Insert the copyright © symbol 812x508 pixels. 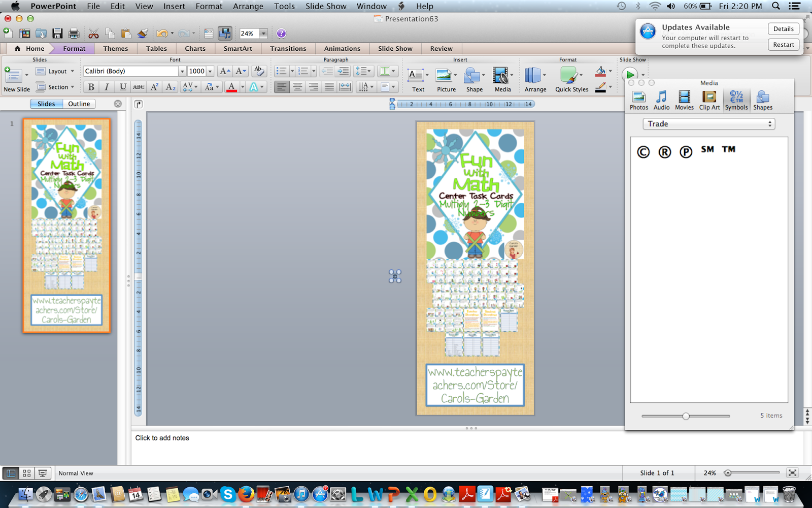pyautogui.click(x=643, y=152)
